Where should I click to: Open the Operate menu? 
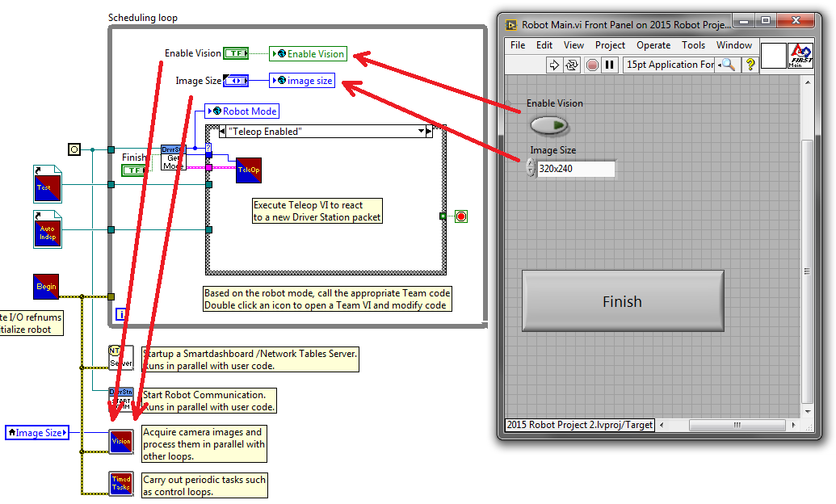point(653,45)
